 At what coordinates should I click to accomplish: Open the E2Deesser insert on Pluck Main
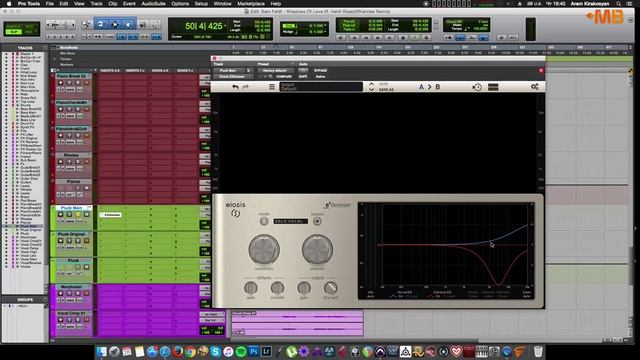tap(111, 215)
